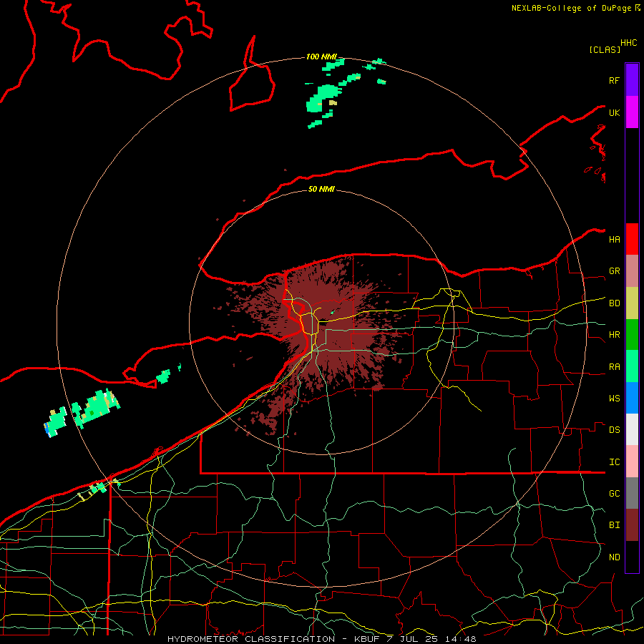Viewport: 644px width, 644px height.
Task: Click the bright green RA legend swatch
Action: tap(632, 366)
